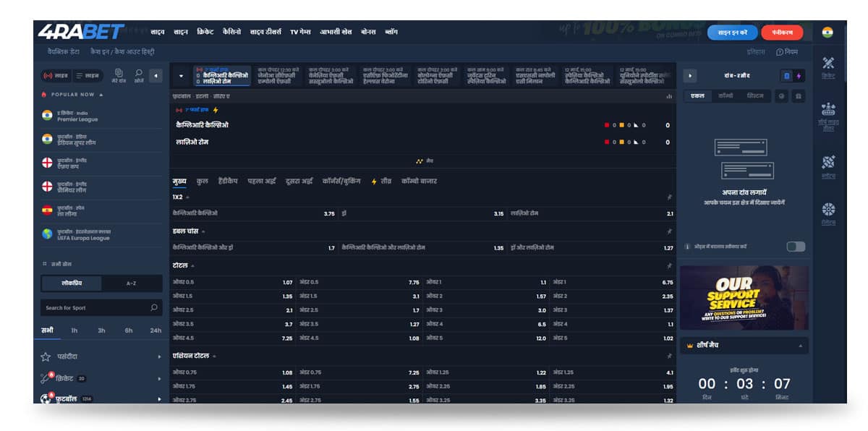The image size is (868, 431).
Task: Click the favorites star icon
Action: click(x=46, y=357)
